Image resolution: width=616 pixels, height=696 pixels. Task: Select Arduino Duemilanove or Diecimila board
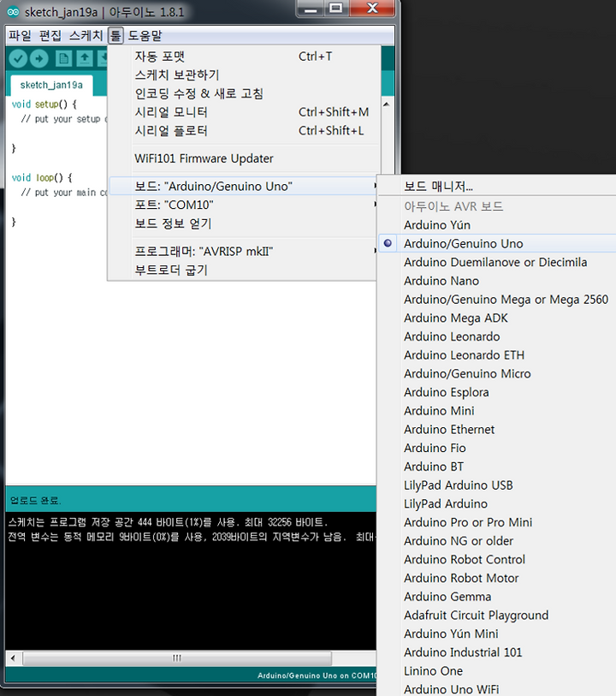497,262
